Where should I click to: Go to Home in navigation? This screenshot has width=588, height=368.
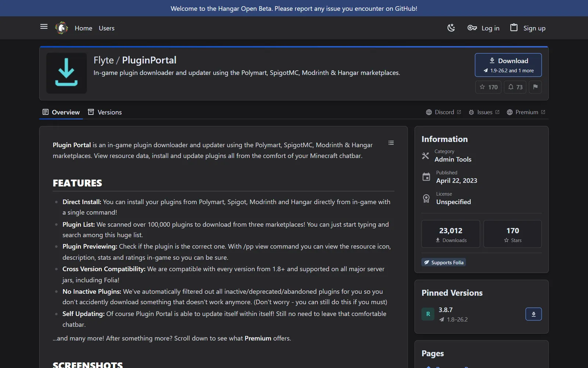click(83, 28)
